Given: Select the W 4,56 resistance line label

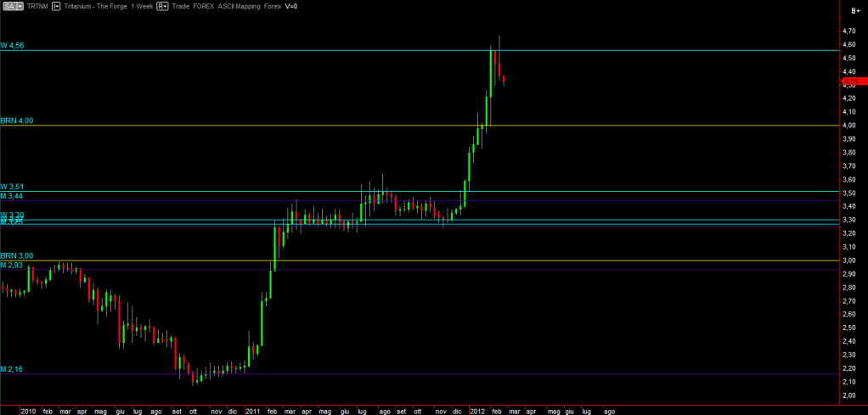Looking at the screenshot, I should click(17, 46).
